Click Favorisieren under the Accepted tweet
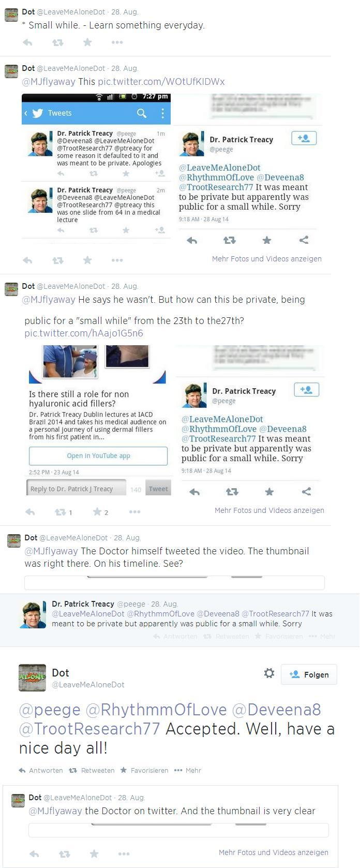Viewport: 360px width, 868px height. [x=144, y=770]
